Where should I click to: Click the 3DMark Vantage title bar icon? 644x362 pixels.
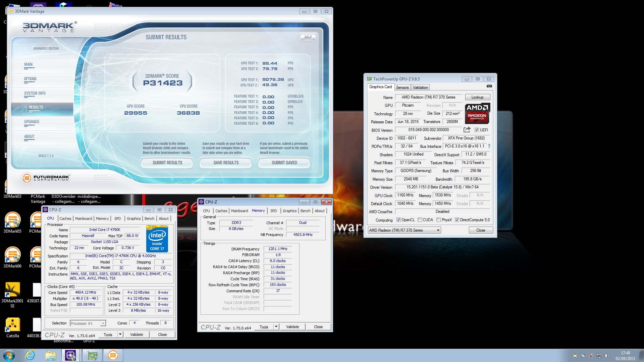(11, 11)
